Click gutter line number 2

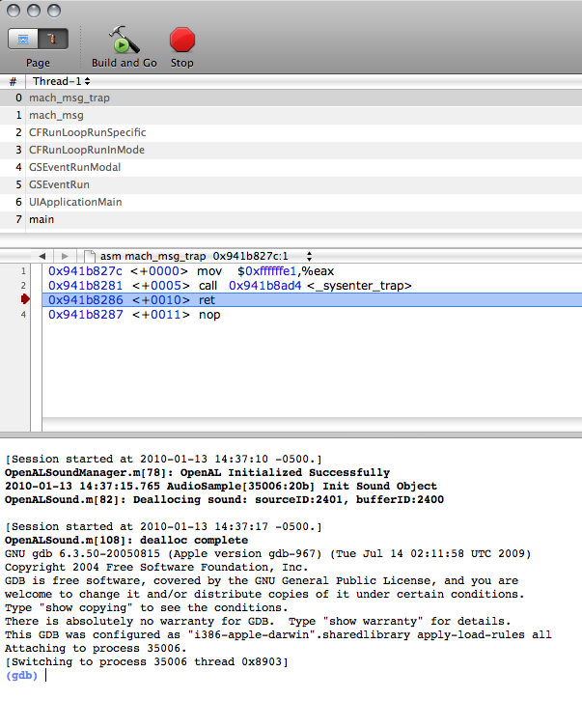click(x=23, y=286)
